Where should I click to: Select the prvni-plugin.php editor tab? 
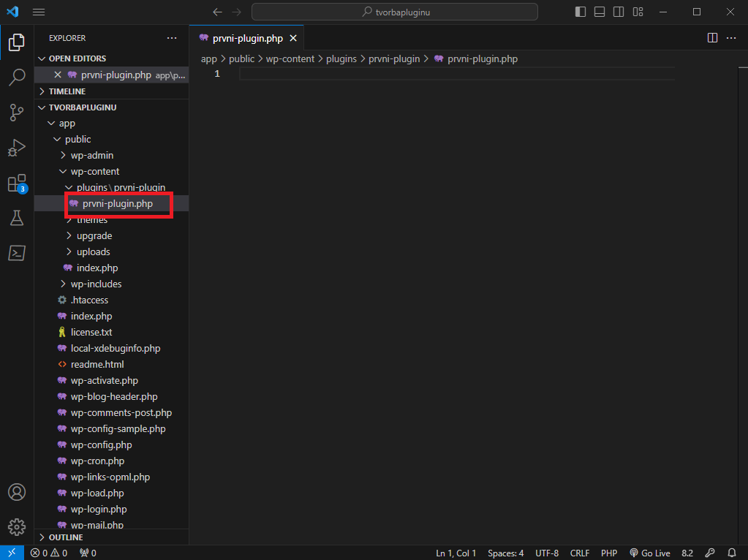point(247,37)
